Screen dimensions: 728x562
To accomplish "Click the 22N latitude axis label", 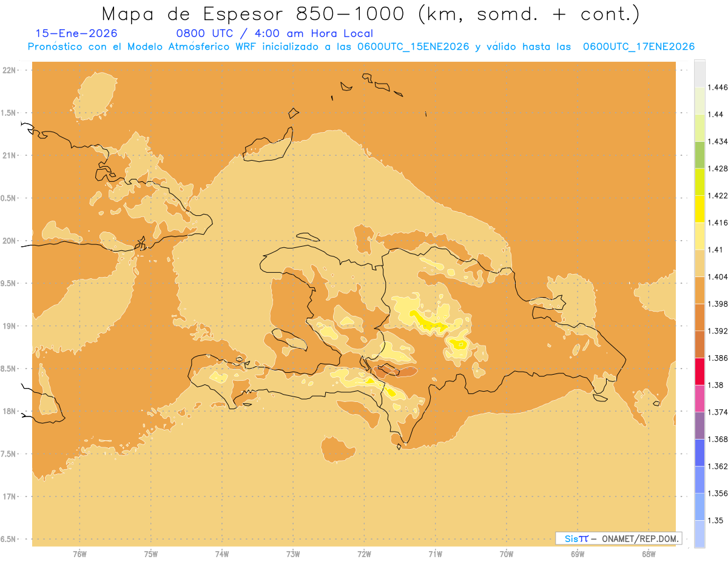I will click(x=9, y=70).
